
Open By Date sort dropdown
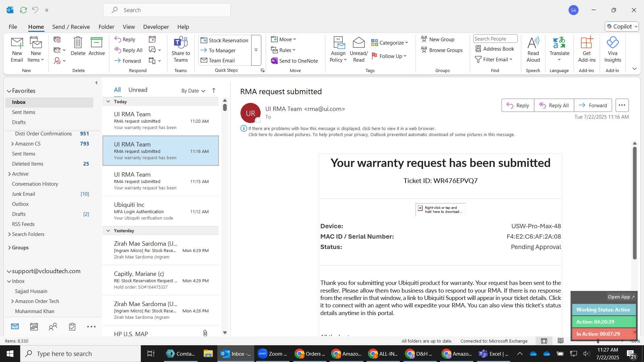pos(193,91)
